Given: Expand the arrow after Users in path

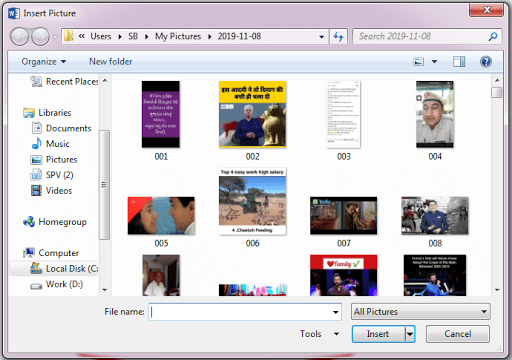Looking at the screenshot, I should (x=120, y=36).
